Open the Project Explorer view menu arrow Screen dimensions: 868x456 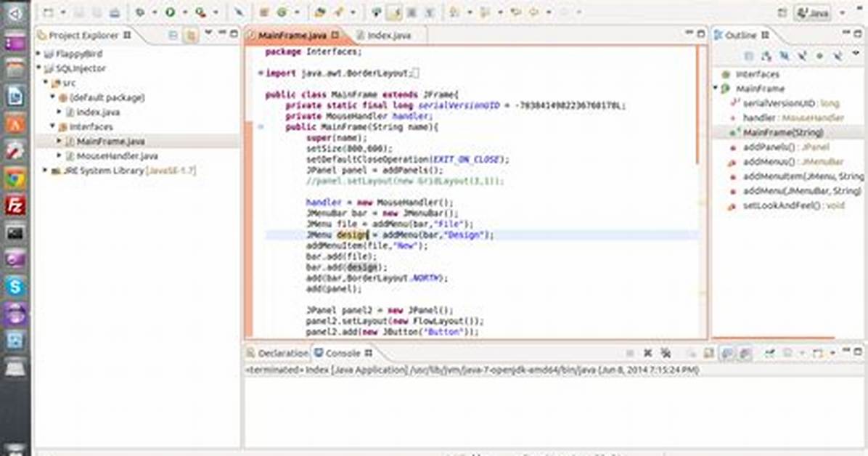pos(209,33)
